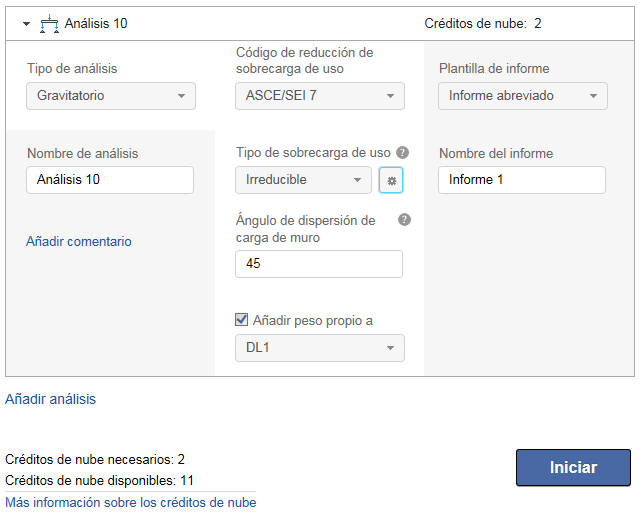Screen dimensions: 641x518
Task: Toggle the Añadir peso propio checkbox
Action: [241, 320]
